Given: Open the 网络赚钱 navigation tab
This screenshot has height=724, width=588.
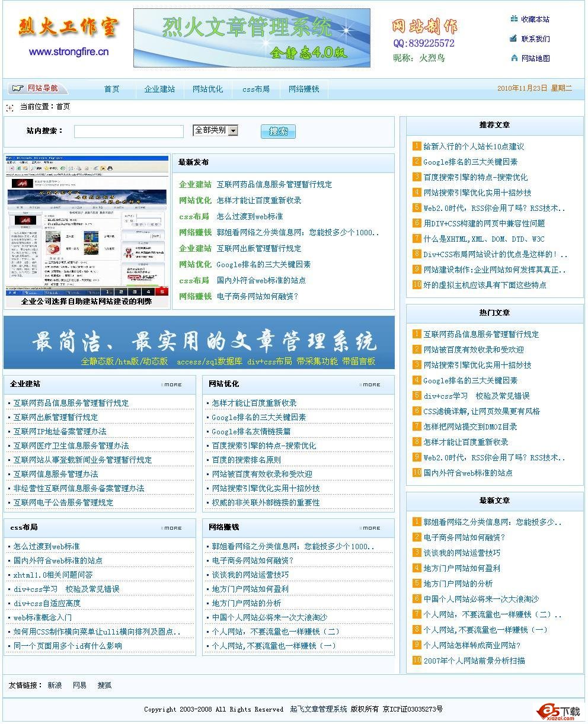Looking at the screenshot, I should [x=303, y=88].
